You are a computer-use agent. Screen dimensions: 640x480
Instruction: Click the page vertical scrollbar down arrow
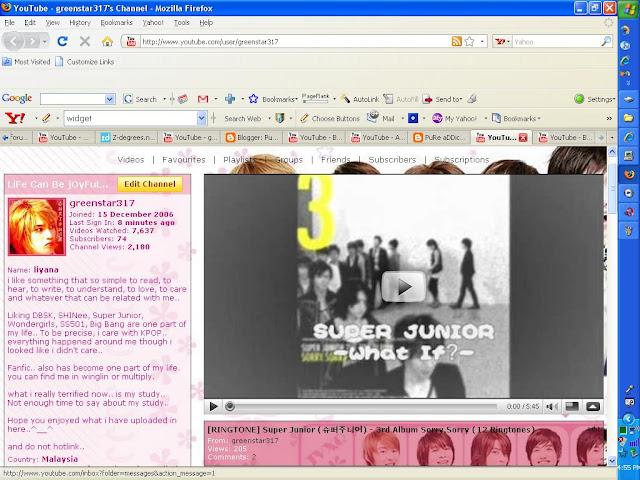[x=612, y=461]
